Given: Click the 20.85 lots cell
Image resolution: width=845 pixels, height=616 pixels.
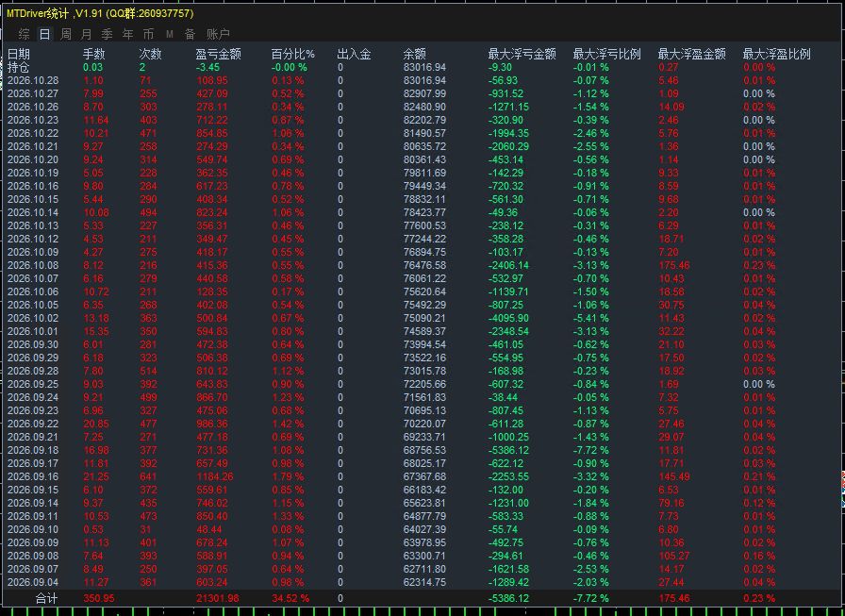Looking at the screenshot, I should point(96,424).
